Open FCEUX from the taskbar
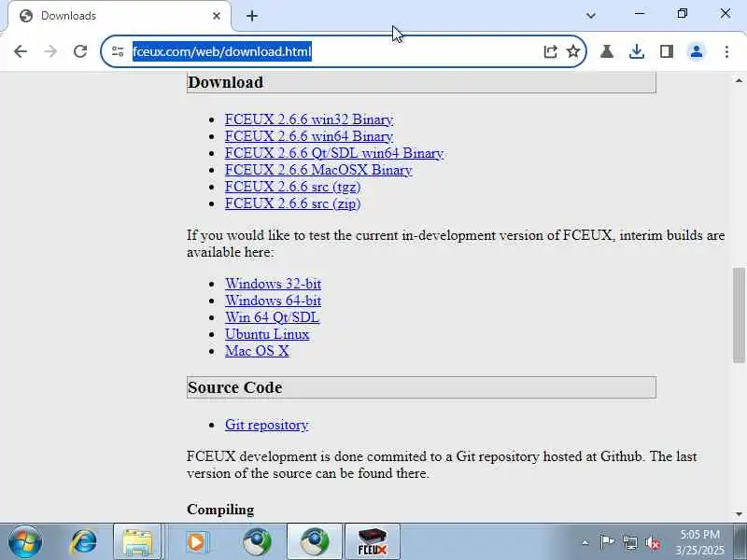 pos(372,542)
